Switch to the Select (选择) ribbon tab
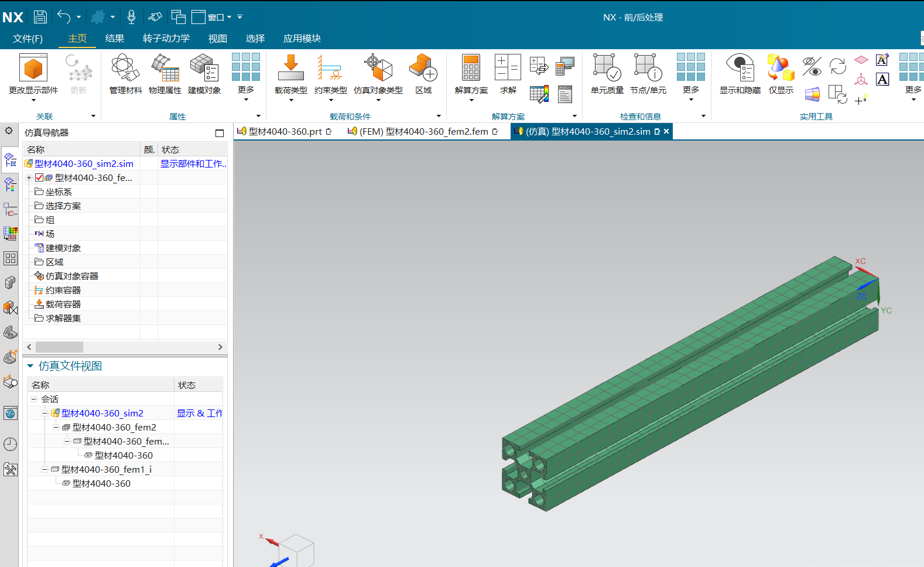Viewport: 924px width, 567px height. (x=255, y=39)
